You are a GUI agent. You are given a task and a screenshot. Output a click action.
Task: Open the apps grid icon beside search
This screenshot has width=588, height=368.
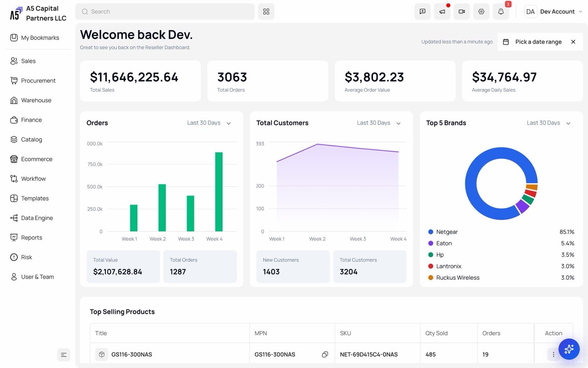(x=266, y=11)
